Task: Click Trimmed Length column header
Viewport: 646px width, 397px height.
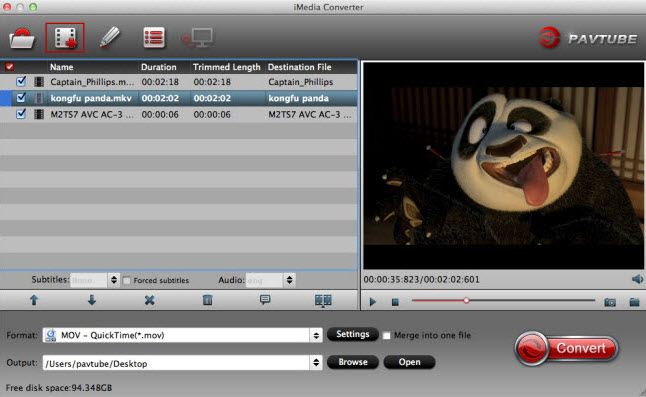Action: [x=227, y=67]
